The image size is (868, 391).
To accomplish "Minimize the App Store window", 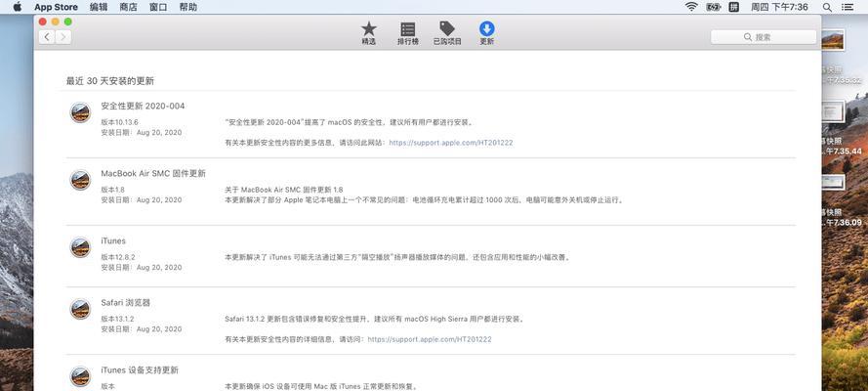I will click(x=56, y=22).
